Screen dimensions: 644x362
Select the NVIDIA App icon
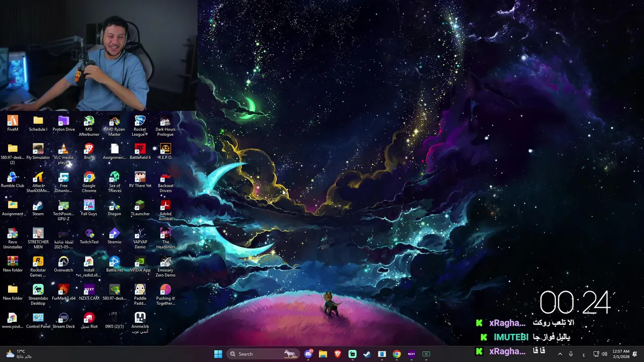coord(140,264)
